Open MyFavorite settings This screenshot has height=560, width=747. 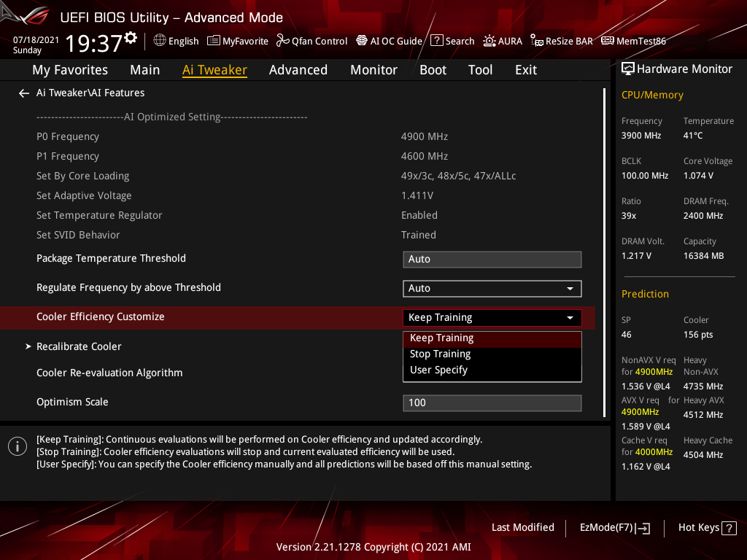pyautogui.click(x=237, y=41)
